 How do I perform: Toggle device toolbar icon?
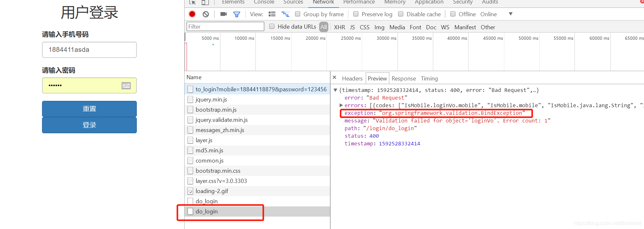205,2
